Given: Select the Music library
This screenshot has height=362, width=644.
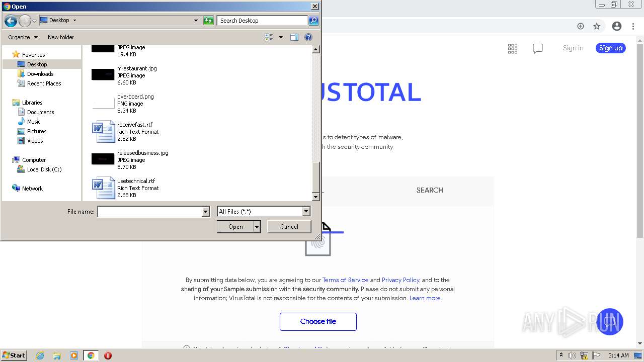Looking at the screenshot, I should (x=34, y=122).
